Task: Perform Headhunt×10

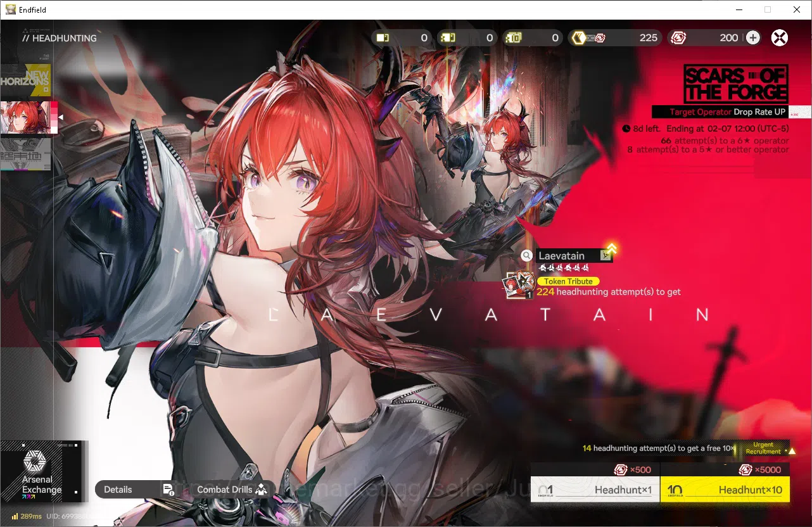Action: tap(725, 490)
